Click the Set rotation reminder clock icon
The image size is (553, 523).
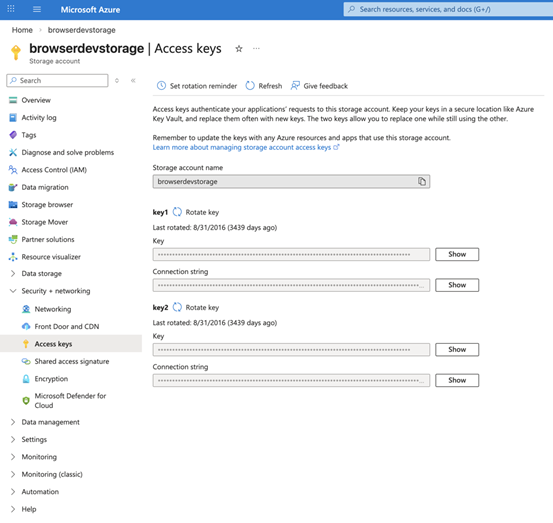point(161,86)
